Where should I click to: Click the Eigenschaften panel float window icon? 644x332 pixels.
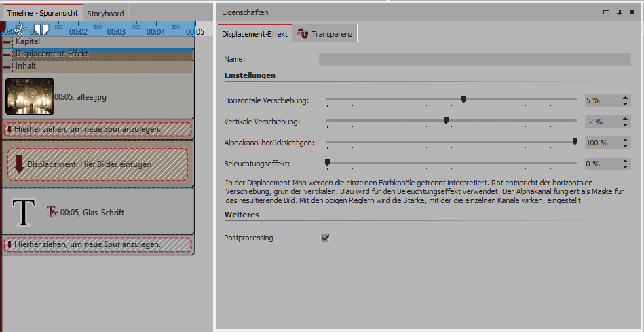click(607, 12)
